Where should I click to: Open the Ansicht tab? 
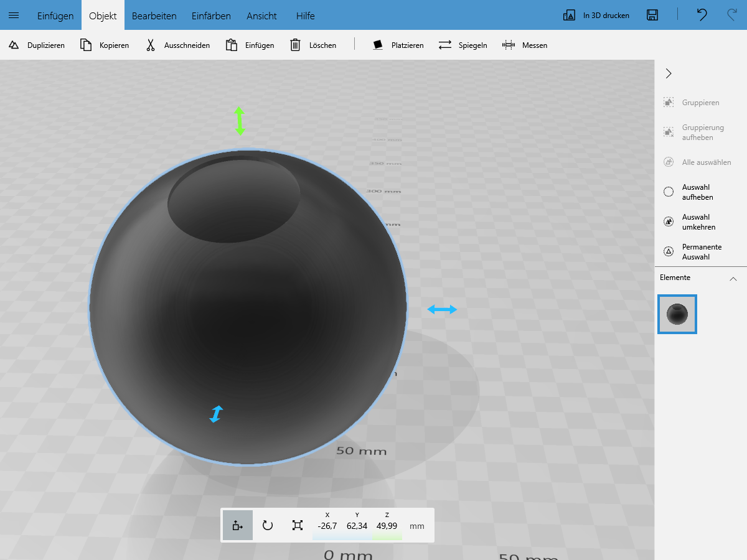(x=262, y=16)
